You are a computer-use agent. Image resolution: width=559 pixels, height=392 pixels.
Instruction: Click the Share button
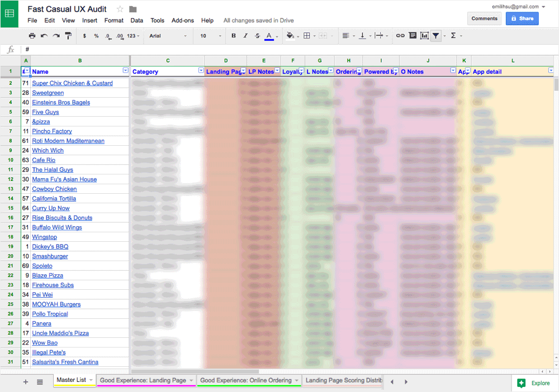point(522,18)
